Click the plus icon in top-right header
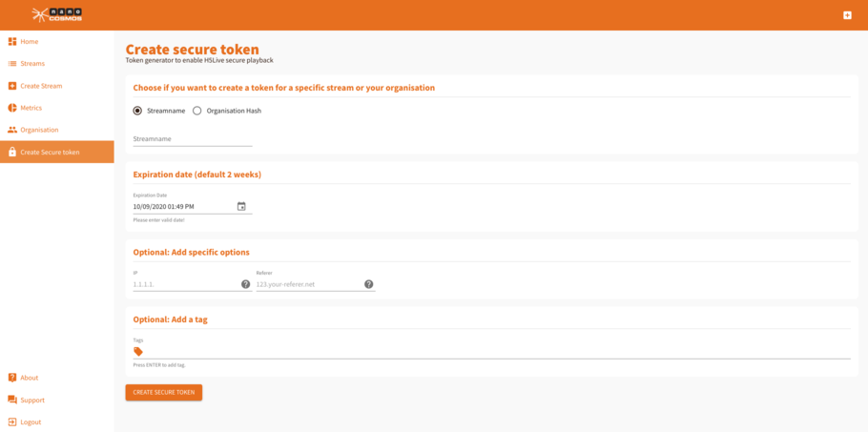 point(847,15)
